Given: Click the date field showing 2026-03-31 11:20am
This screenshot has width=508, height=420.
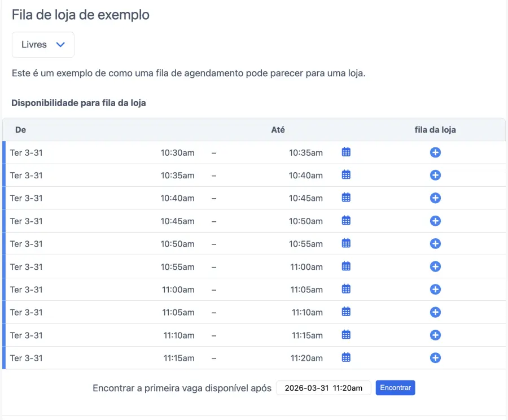Looking at the screenshot, I should click(x=323, y=388).
